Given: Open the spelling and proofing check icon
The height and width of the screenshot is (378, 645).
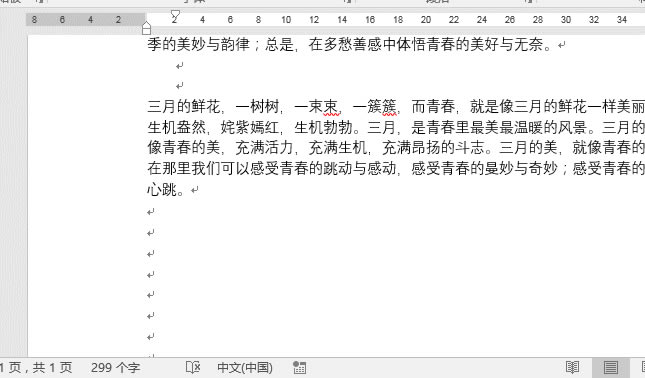Looking at the screenshot, I should pyautogui.click(x=193, y=367).
